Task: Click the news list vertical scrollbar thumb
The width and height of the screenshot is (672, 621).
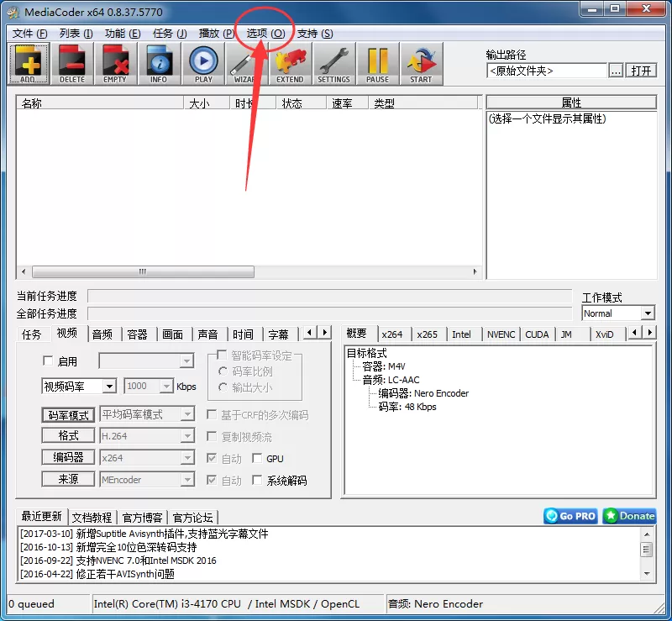Action: pyautogui.click(x=647, y=550)
